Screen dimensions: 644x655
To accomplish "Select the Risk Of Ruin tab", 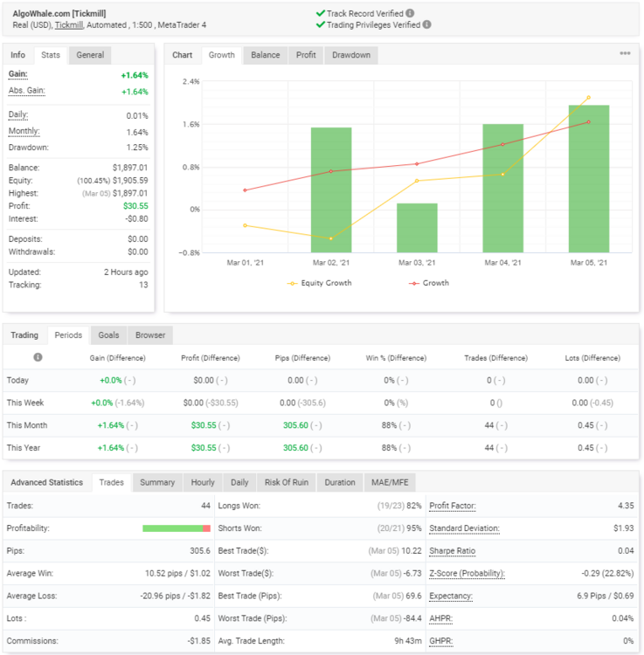I will [287, 482].
